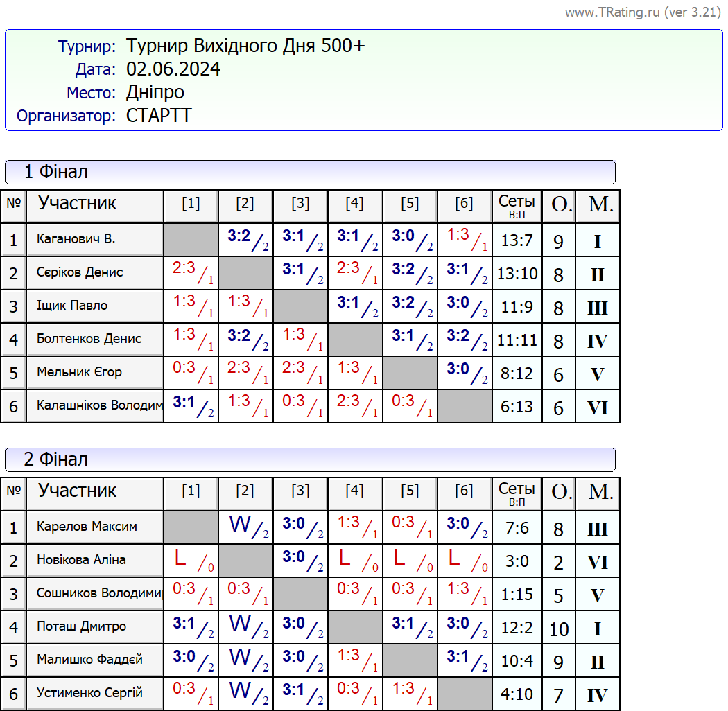This screenshot has height=711, width=728.
Task: Select participant Болтенков Денис
Action: (x=89, y=340)
